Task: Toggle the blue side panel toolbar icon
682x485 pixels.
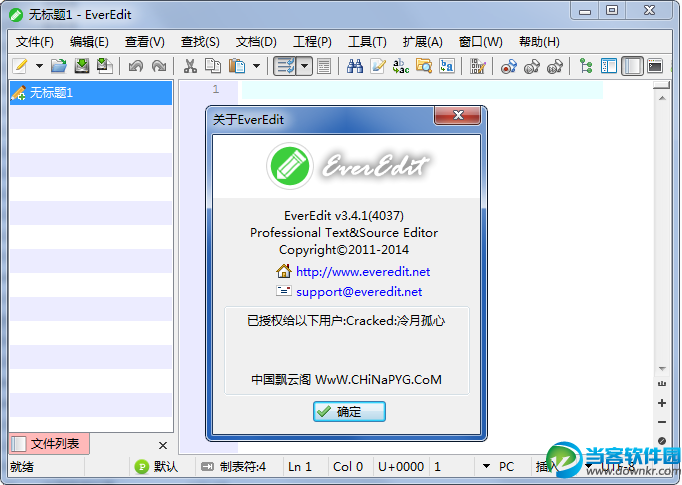Action: (x=609, y=66)
